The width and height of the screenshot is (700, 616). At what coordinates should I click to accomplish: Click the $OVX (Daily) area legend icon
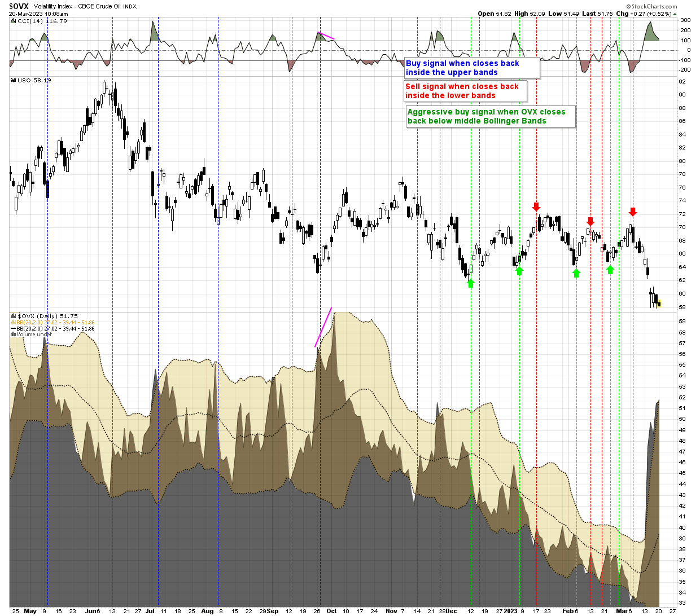[14, 316]
